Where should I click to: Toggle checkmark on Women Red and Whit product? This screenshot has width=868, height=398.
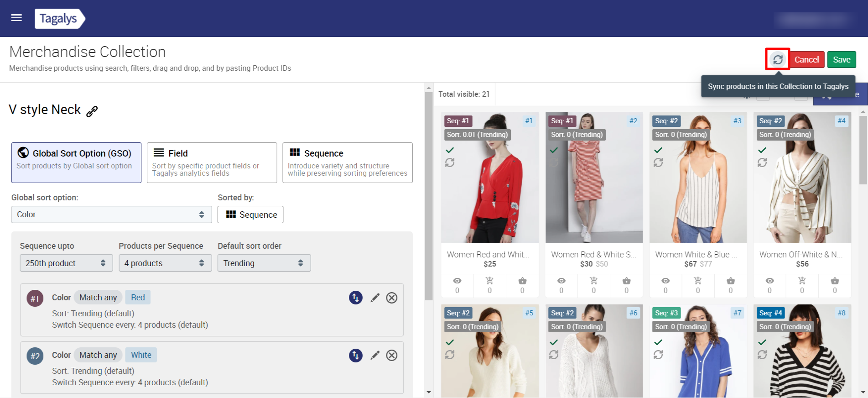[x=450, y=150]
